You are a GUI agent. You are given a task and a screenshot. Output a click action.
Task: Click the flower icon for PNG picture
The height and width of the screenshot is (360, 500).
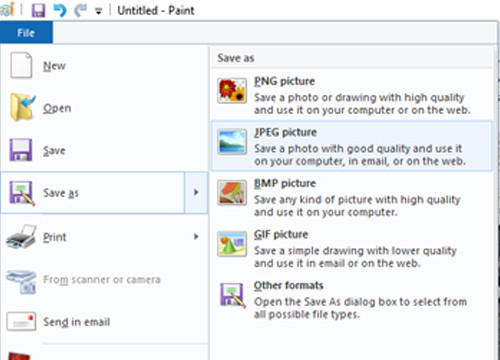232,91
